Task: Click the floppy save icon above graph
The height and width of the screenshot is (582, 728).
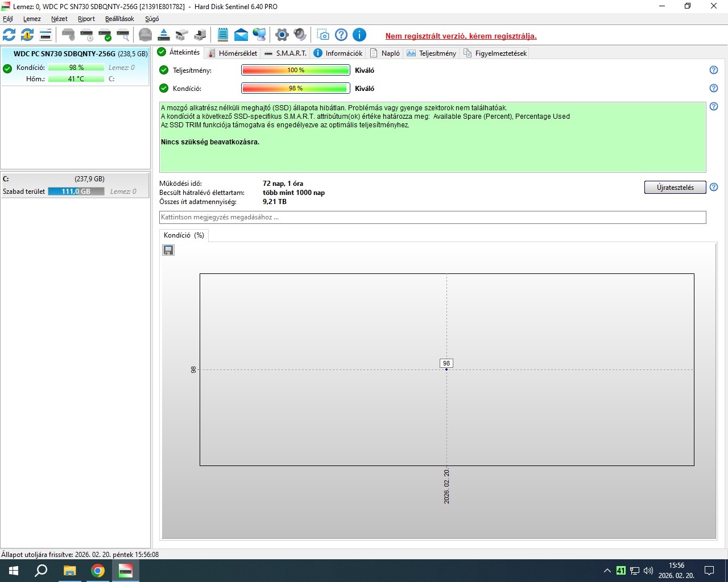Action: pos(168,250)
